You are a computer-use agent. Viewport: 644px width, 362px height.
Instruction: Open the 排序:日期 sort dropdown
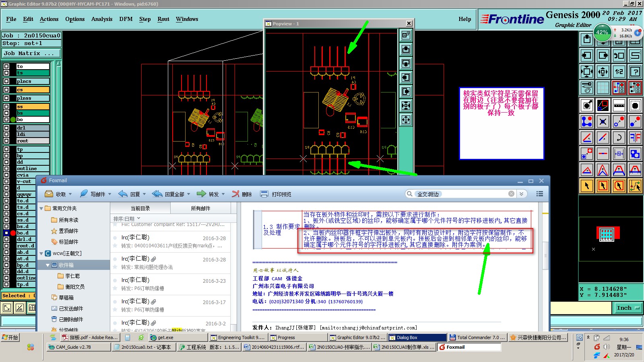(x=127, y=219)
